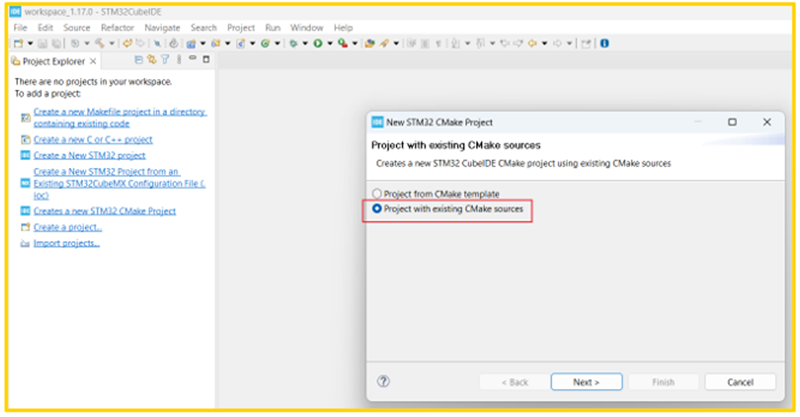
Task: Click Link with Editor icon in Project Explorer
Action: tap(152, 60)
